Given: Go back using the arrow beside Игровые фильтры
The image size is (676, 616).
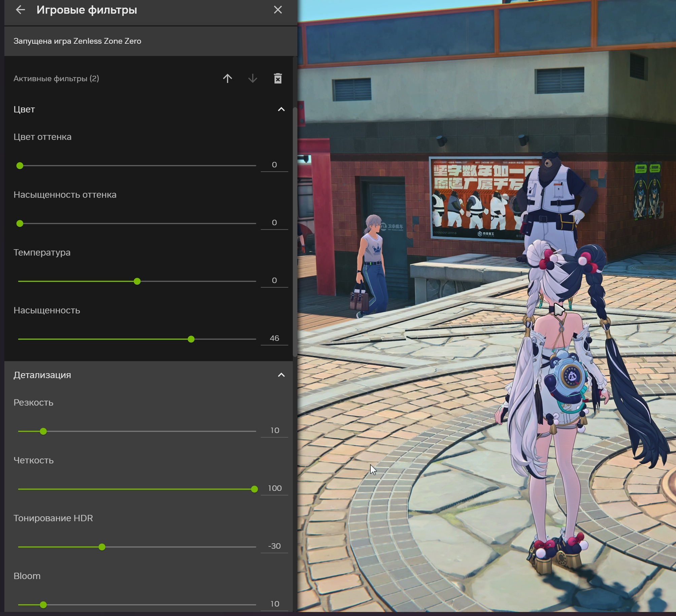Looking at the screenshot, I should tap(21, 10).
